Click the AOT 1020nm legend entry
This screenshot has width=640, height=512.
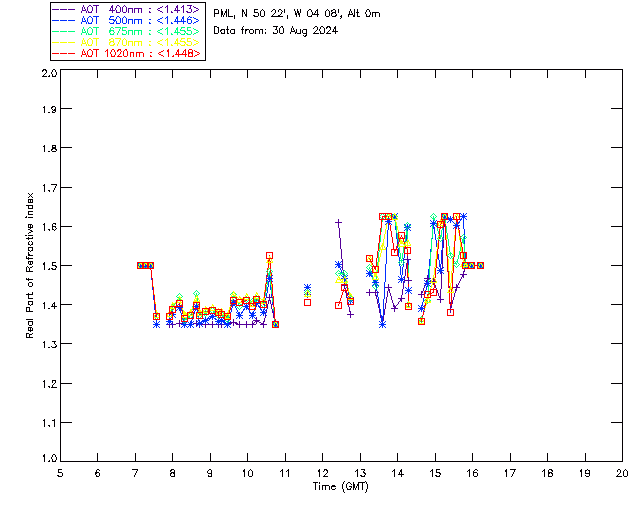click(x=127, y=53)
